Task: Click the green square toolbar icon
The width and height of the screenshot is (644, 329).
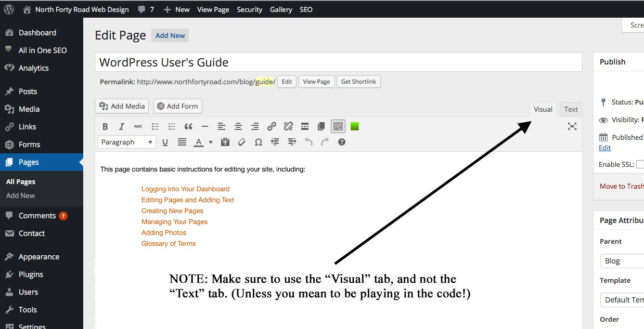Action: pyautogui.click(x=355, y=126)
